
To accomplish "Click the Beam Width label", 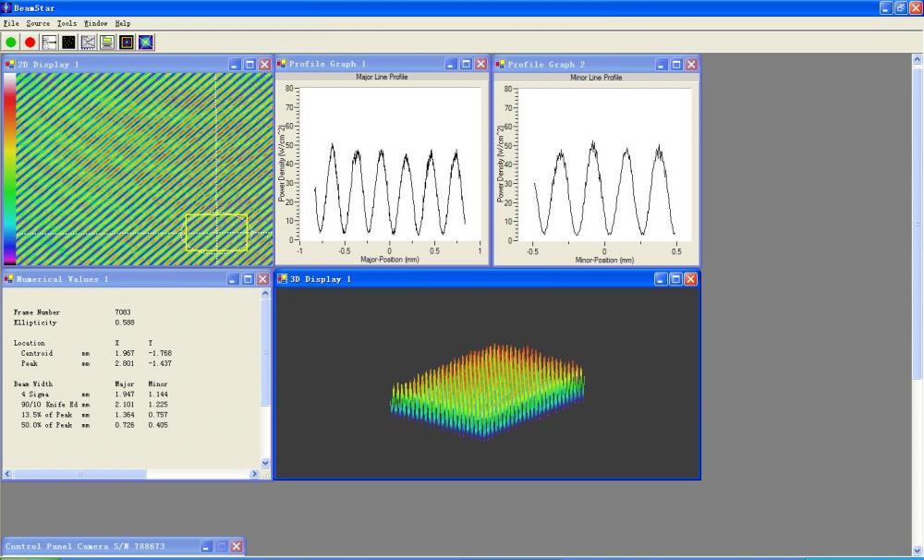I will (x=31, y=383).
